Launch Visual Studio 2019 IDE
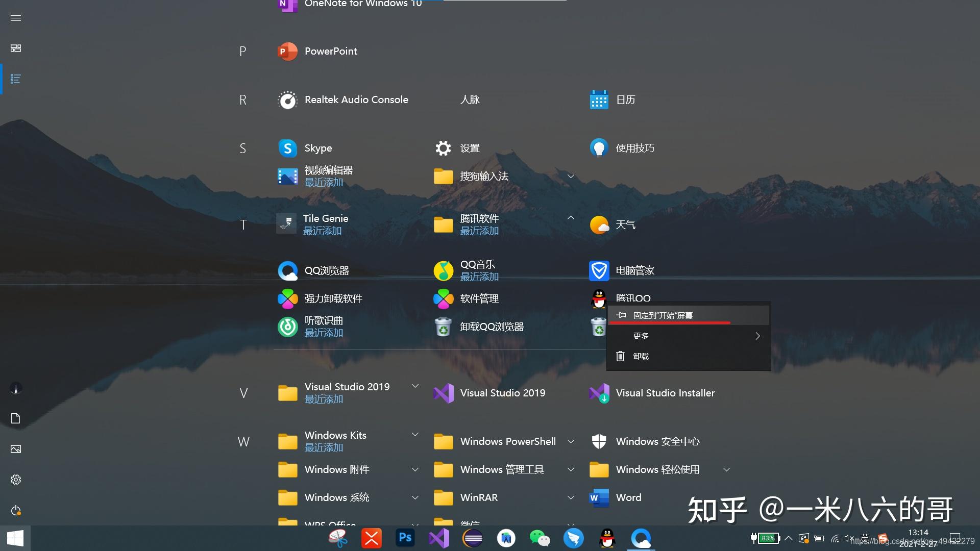Viewport: 980px width, 551px height. click(502, 392)
